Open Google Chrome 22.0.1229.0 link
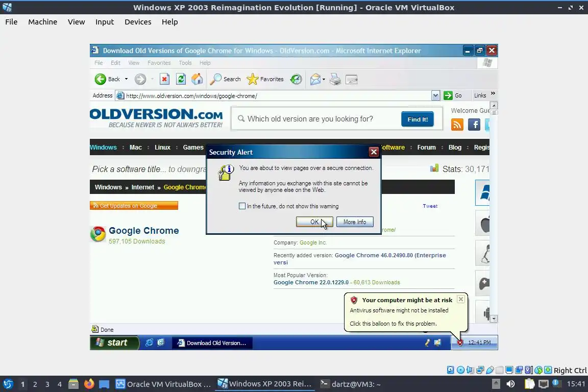 (311, 282)
